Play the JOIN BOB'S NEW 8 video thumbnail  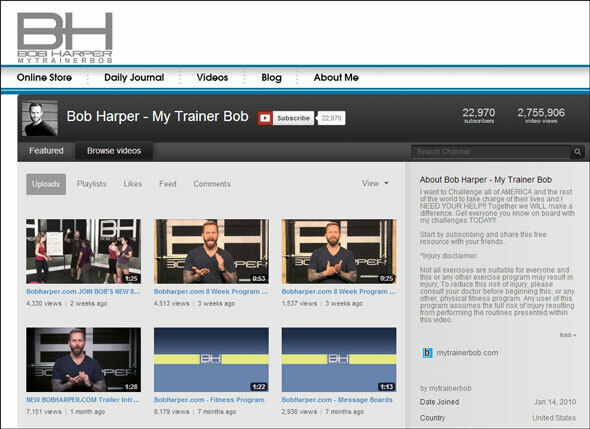pos(84,251)
